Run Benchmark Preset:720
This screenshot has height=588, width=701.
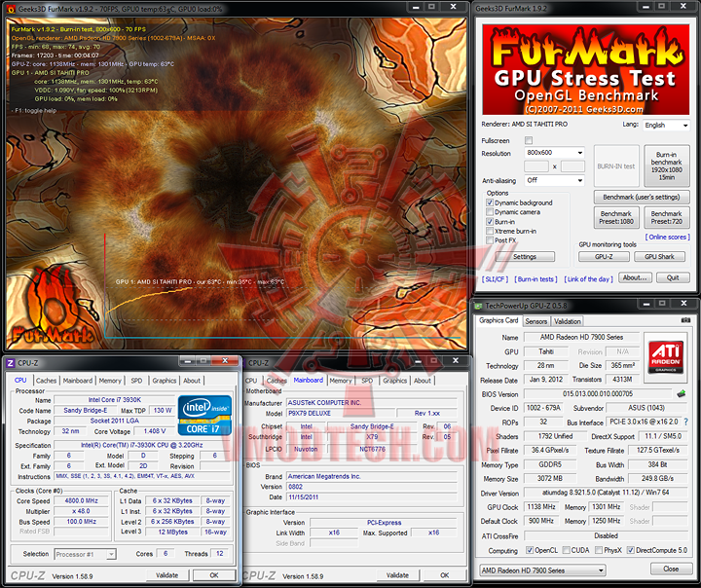pos(666,217)
